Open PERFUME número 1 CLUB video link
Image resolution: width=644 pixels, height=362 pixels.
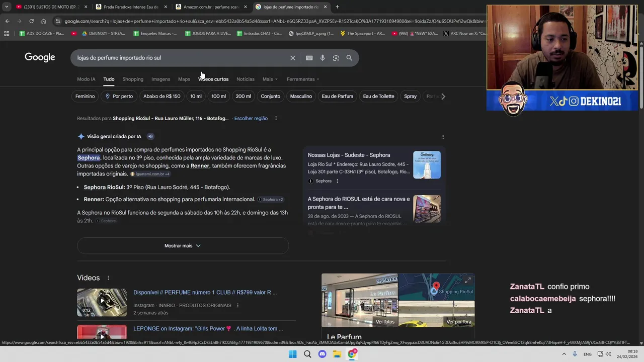tap(205, 293)
